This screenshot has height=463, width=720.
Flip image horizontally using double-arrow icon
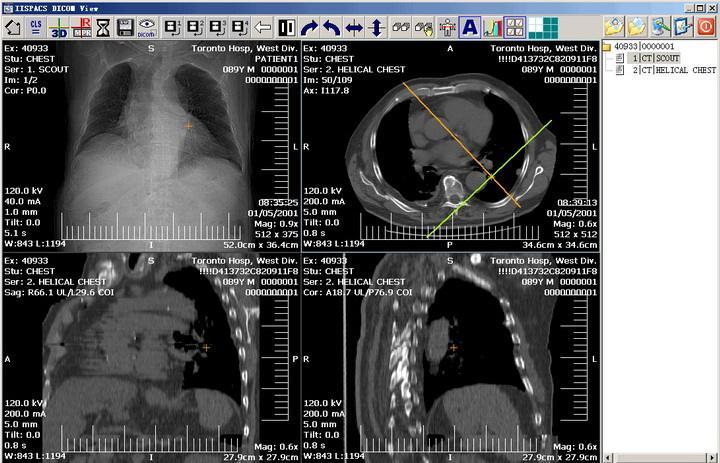(354, 28)
